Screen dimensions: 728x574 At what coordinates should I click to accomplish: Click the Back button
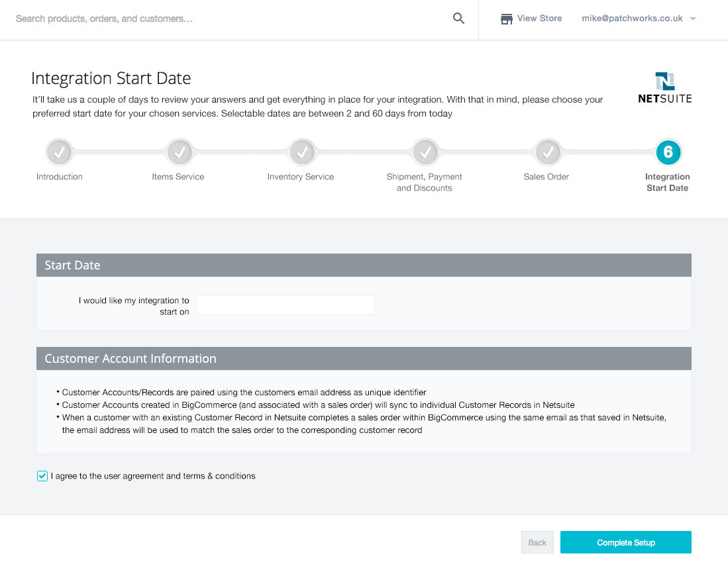537,542
